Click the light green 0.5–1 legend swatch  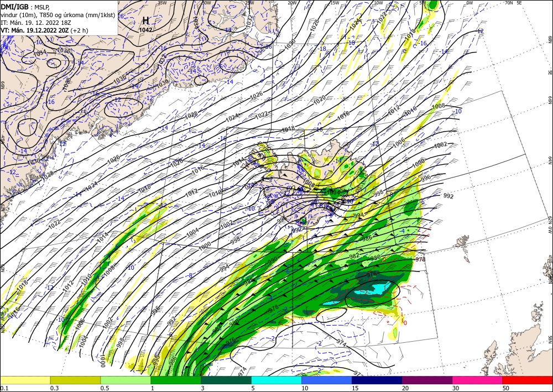(126, 380)
